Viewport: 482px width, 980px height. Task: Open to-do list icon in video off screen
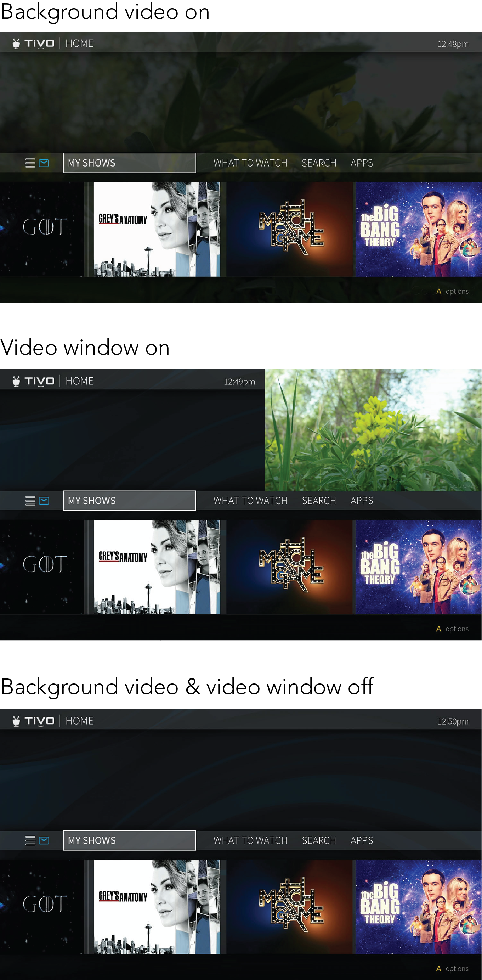click(30, 840)
